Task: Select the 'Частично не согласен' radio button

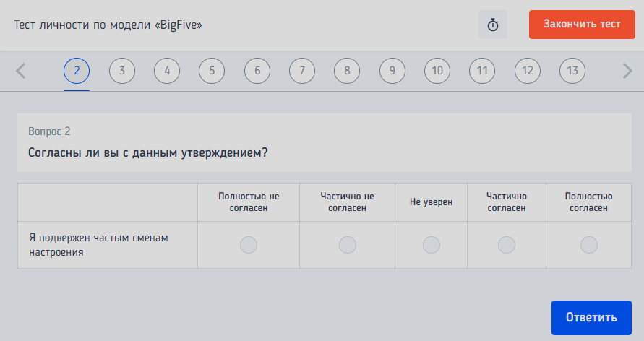Action: pyautogui.click(x=348, y=245)
